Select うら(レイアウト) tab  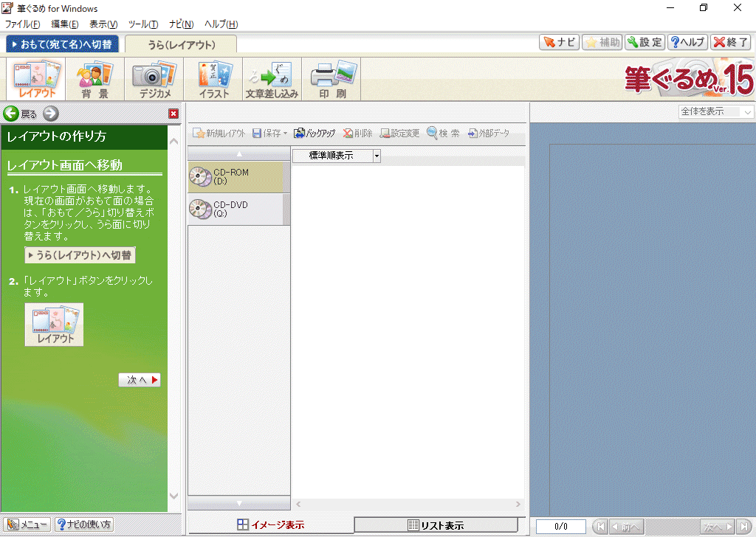point(181,44)
